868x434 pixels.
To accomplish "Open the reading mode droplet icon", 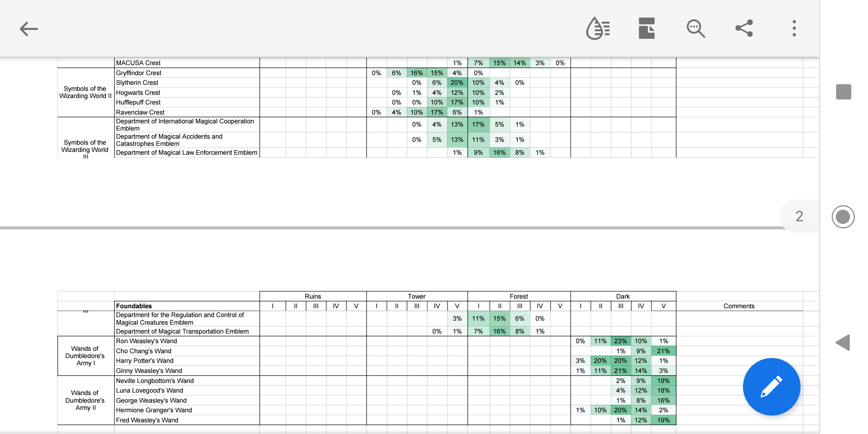I will pos(598,29).
